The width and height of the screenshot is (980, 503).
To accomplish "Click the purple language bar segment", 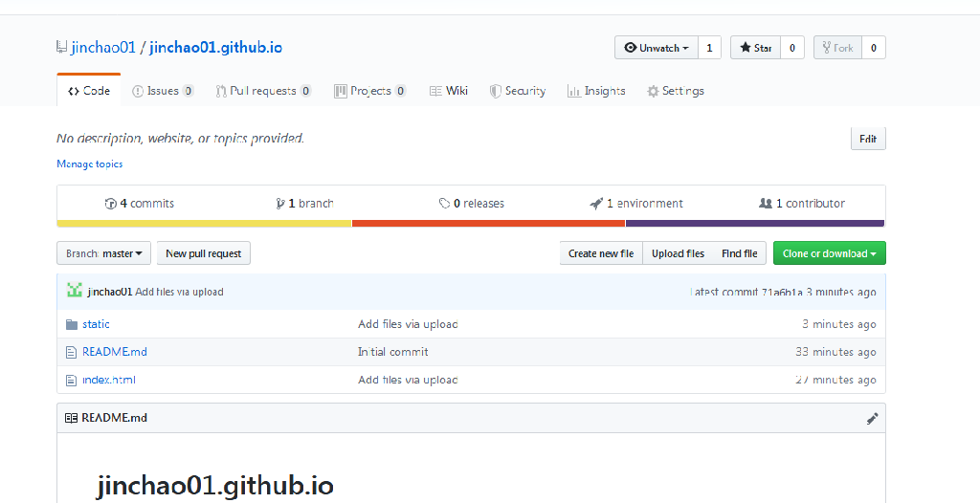I will 755,223.
